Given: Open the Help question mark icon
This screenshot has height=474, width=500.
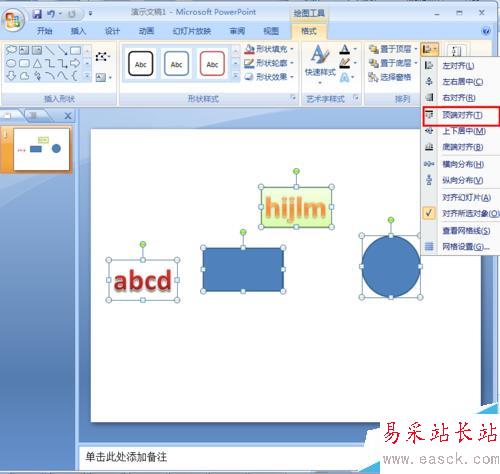Looking at the screenshot, I should pos(486,31).
